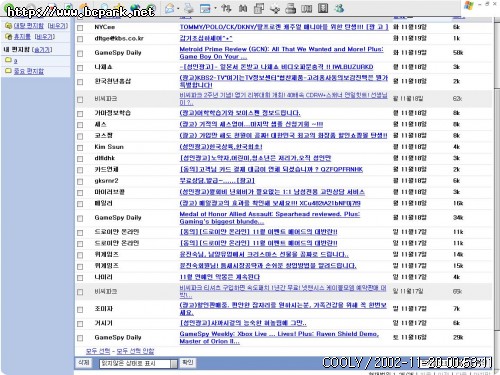The image size is (500, 375).
Task: Check the Kim Ssun message checkbox
Action: (80, 148)
